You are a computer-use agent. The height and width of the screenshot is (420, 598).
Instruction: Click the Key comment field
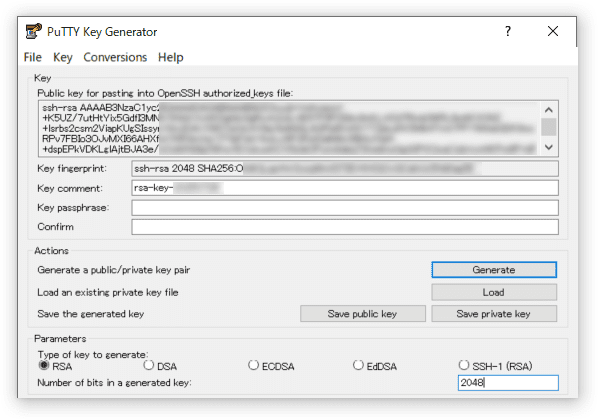pos(345,188)
